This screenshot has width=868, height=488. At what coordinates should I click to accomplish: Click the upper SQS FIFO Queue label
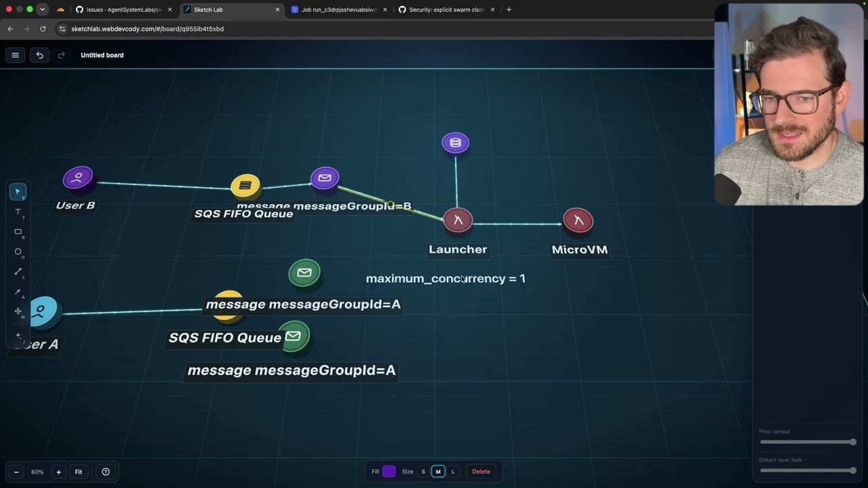coord(244,213)
